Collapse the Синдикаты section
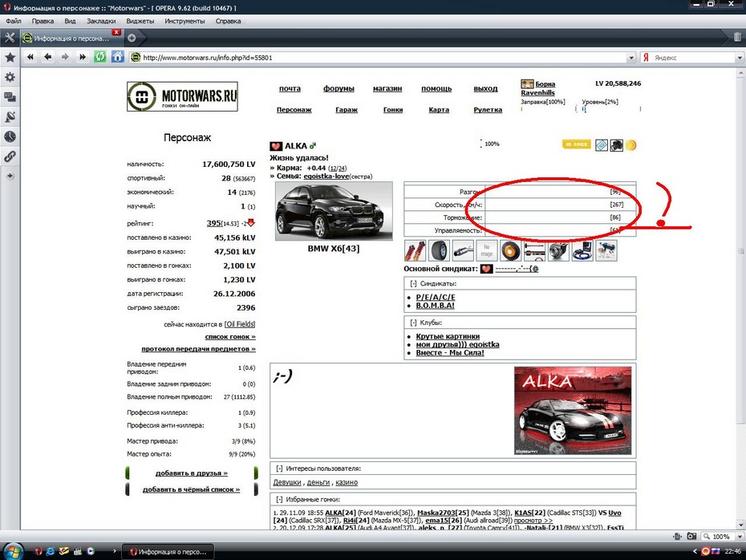The width and height of the screenshot is (746, 560). pyautogui.click(x=413, y=283)
